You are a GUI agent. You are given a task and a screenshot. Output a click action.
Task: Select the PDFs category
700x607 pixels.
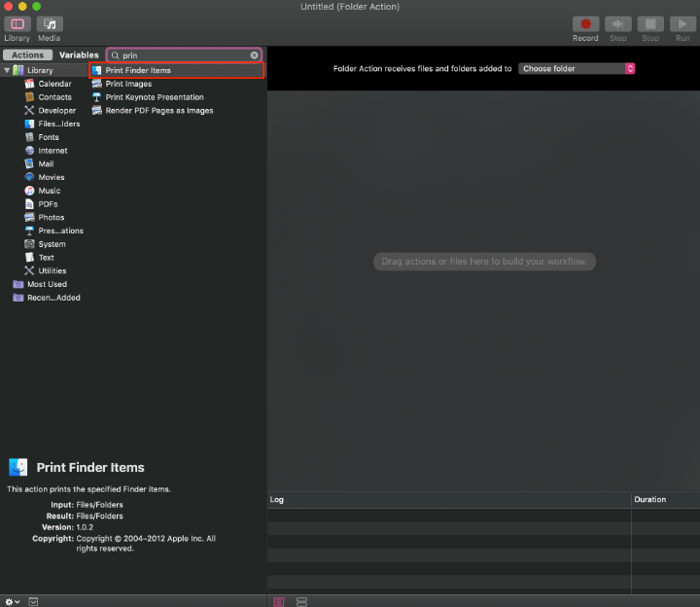pyautogui.click(x=42, y=204)
